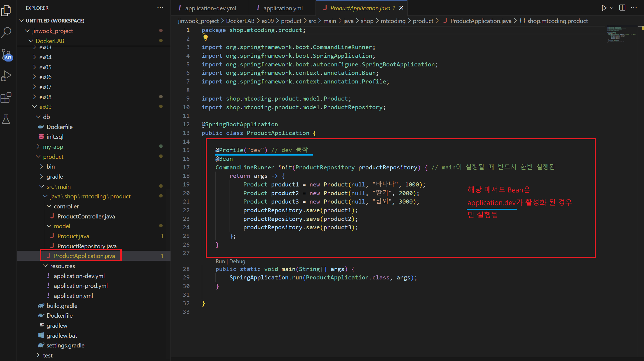Open the Extensions view icon
This screenshot has height=361, width=644.
click(6, 98)
